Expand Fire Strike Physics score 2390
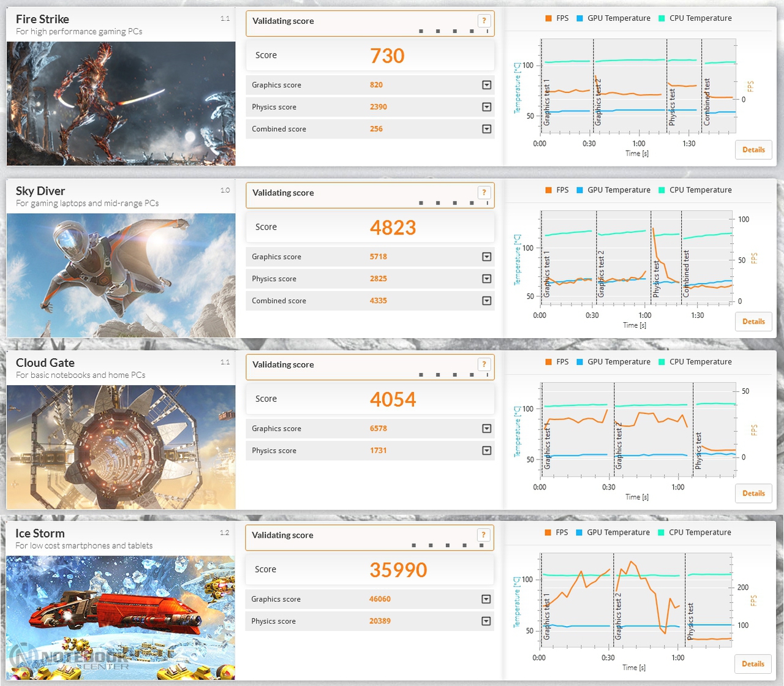 click(486, 107)
